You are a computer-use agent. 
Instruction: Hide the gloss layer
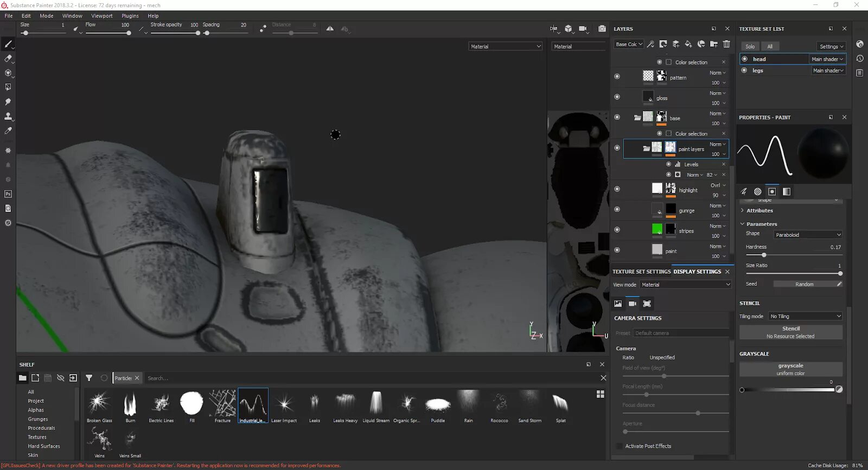click(x=617, y=97)
